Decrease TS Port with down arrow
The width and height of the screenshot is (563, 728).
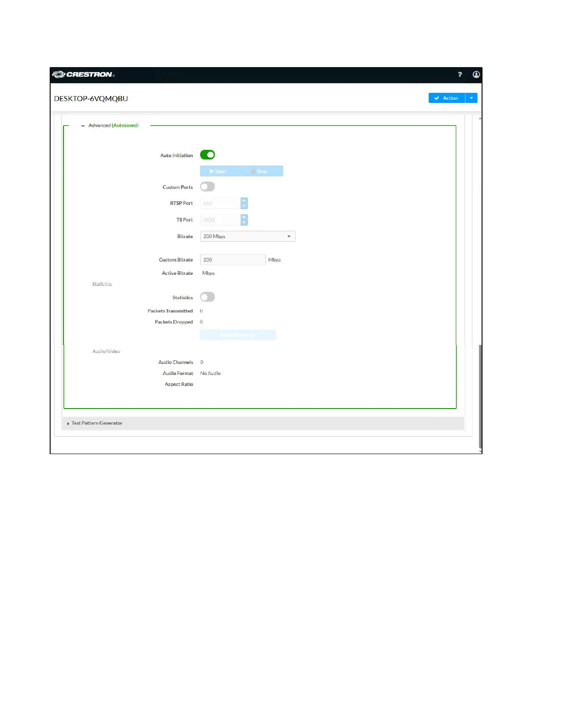pos(244,223)
